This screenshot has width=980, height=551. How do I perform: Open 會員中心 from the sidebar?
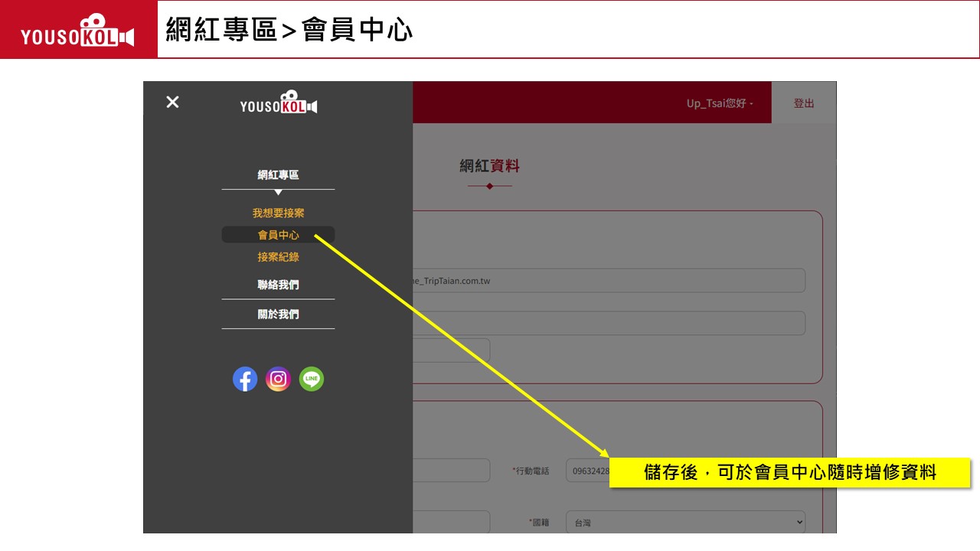[278, 235]
